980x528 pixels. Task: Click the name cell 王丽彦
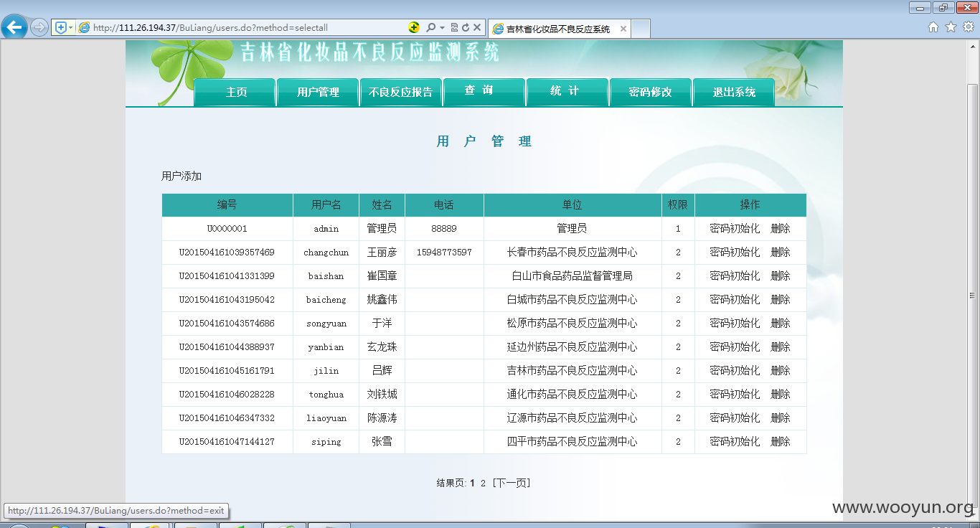(382, 253)
